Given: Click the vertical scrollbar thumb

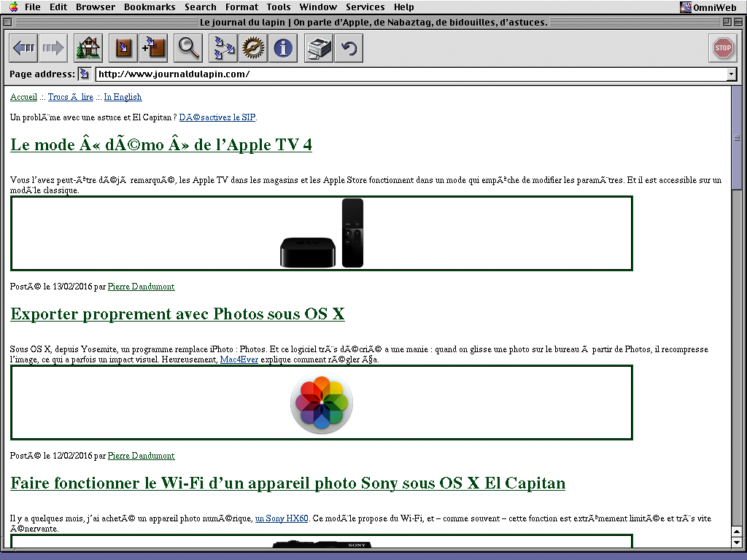Looking at the screenshot, I should pos(737,138).
